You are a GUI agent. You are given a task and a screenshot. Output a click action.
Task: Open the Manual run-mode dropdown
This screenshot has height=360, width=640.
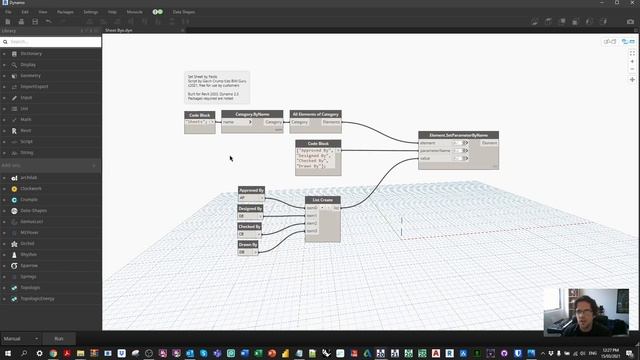(20, 339)
